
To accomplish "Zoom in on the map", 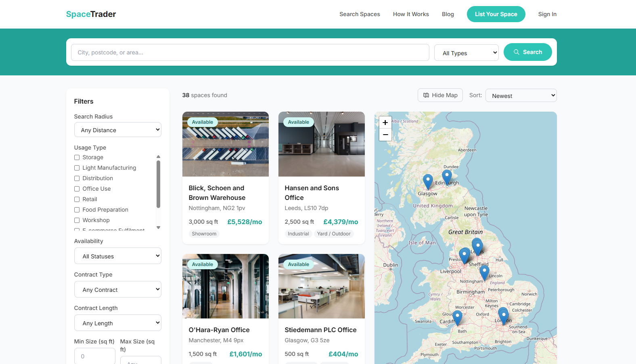I will pyautogui.click(x=385, y=123).
